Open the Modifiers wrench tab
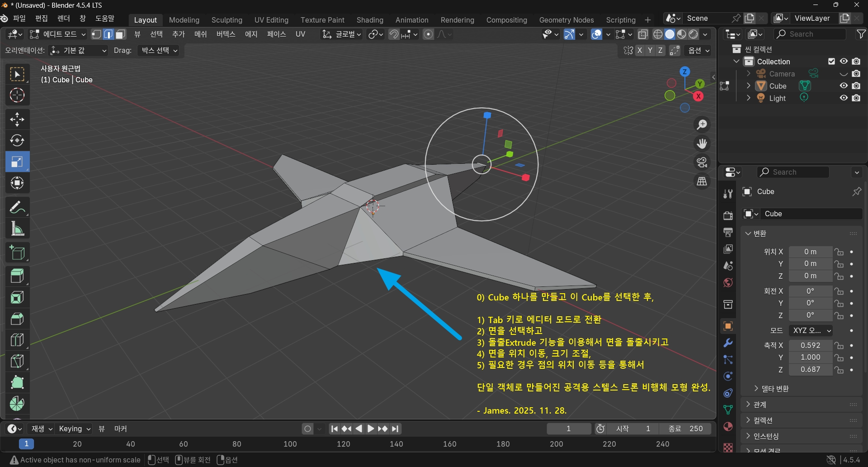868x467 pixels. pyautogui.click(x=728, y=343)
